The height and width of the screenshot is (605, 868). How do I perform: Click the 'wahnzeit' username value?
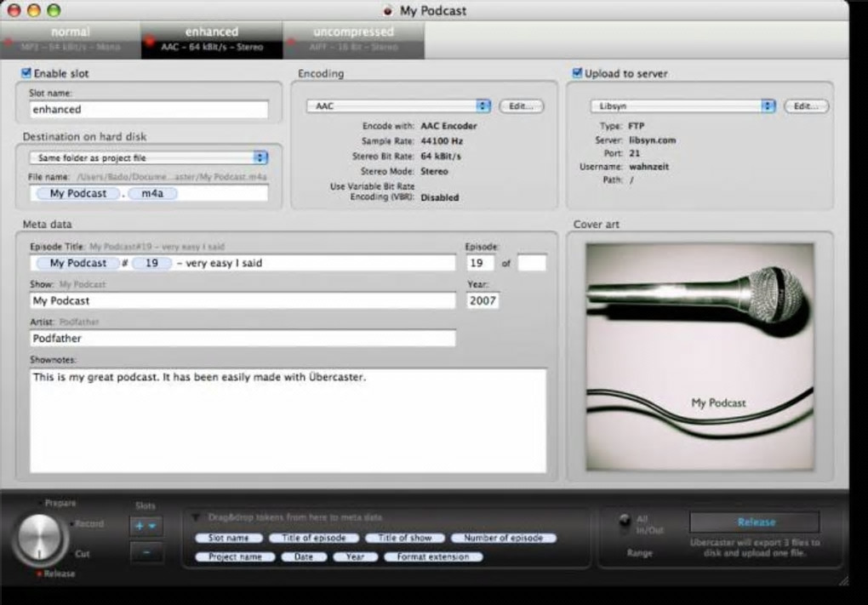tap(648, 167)
